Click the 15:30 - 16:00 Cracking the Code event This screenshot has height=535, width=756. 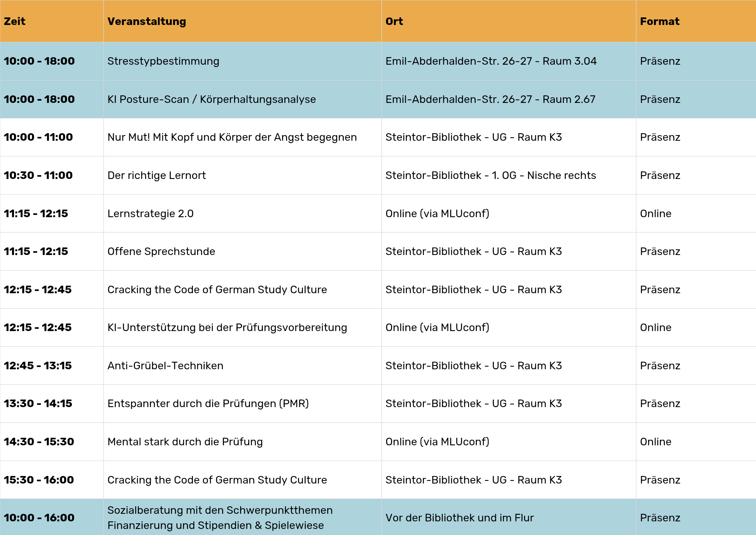tap(242, 480)
